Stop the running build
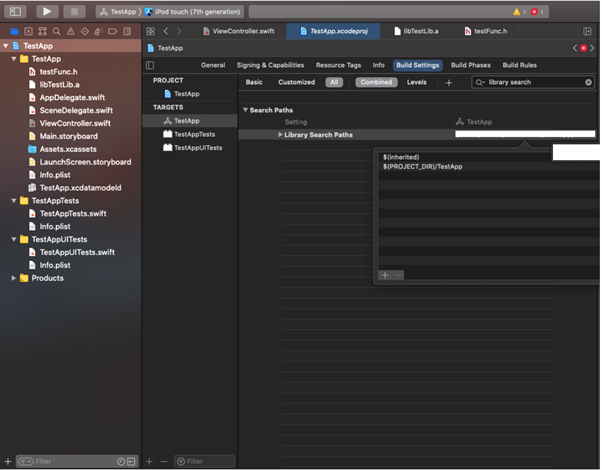This screenshot has height=470, width=602. click(74, 12)
